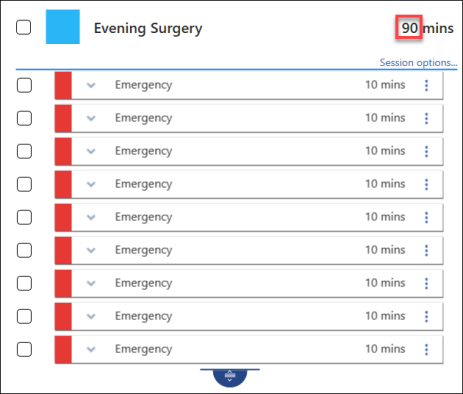Viewport: 463px width, 394px height.
Task: Open the three-dot menu of the second Emergency slot
Action: click(426, 118)
